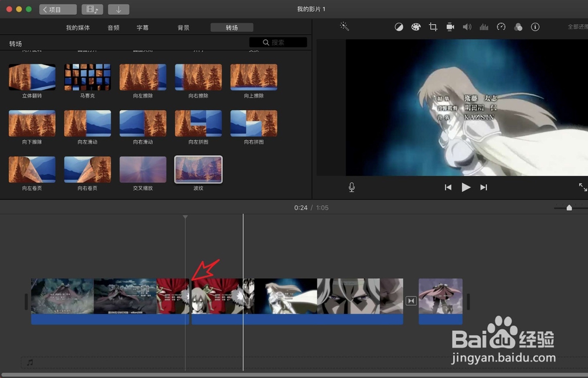Viewport: 588px width, 378px height.
Task: Open the 字幕 titles tab
Action: click(x=142, y=28)
